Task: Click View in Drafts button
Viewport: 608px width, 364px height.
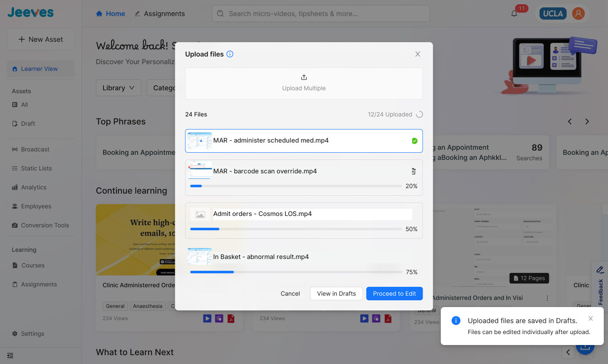Action: point(337,294)
